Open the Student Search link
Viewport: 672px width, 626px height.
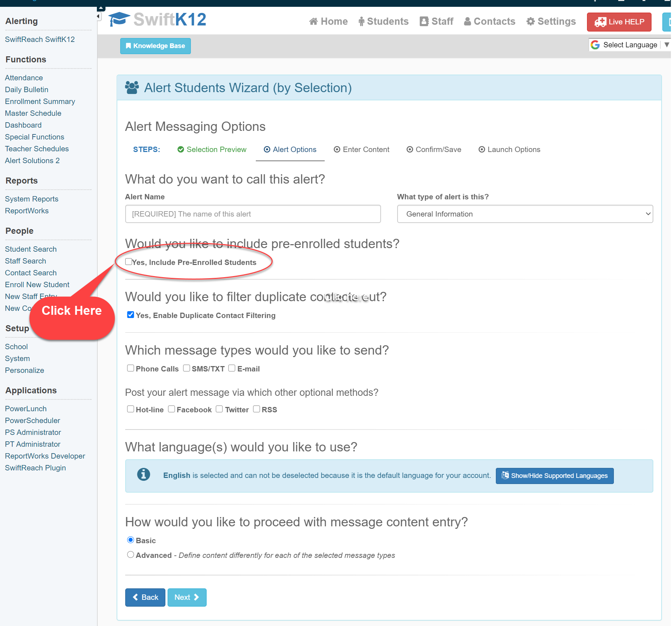click(x=31, y=249)
